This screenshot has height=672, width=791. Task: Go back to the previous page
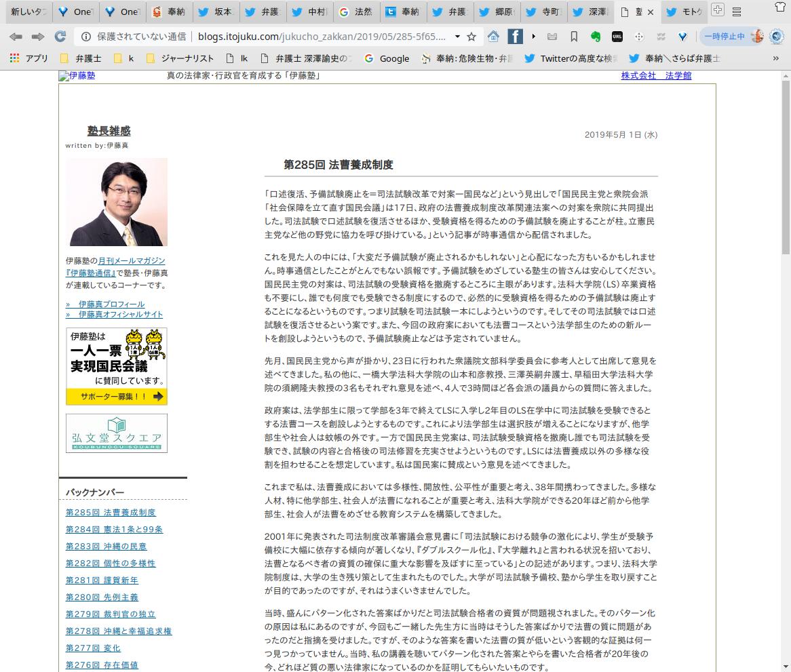click(x=16, y=37)
